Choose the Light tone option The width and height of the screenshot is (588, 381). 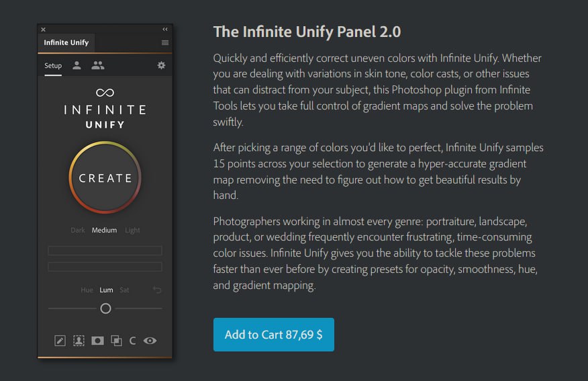[132, 230]
